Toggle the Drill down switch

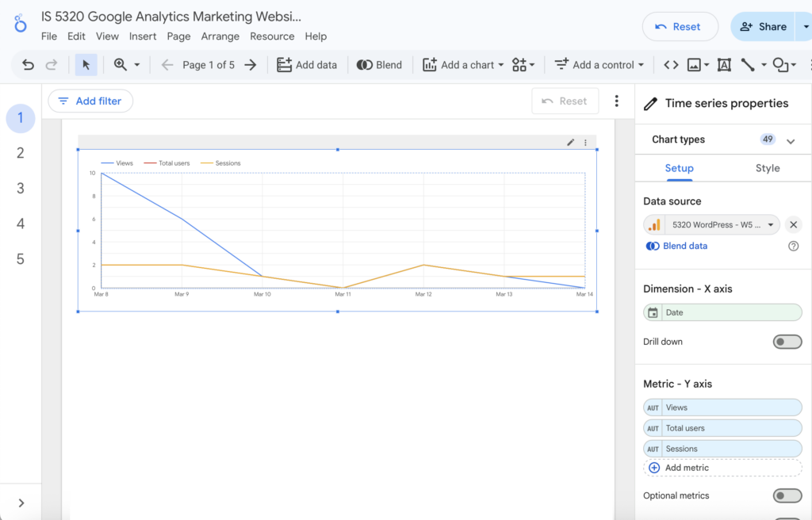click(x=787, y=342)
